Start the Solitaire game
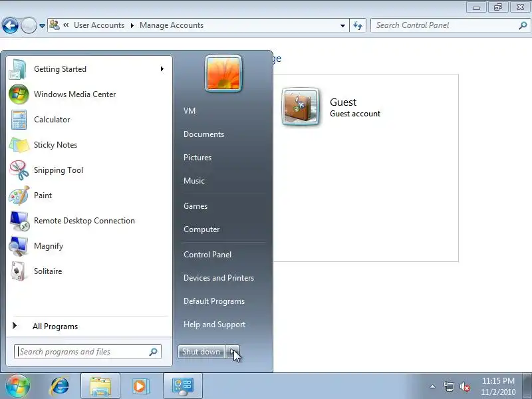 (88, 271)
